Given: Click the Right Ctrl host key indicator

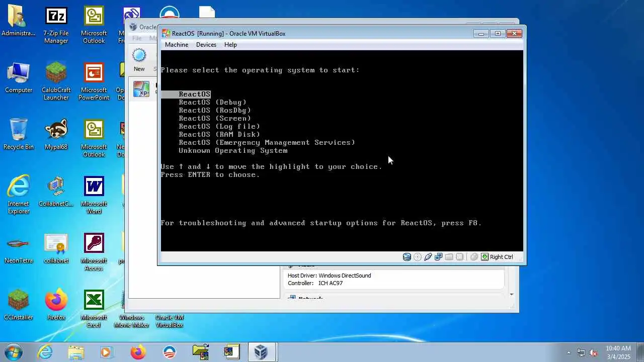Looking at the screenshot, I should 498,257.
